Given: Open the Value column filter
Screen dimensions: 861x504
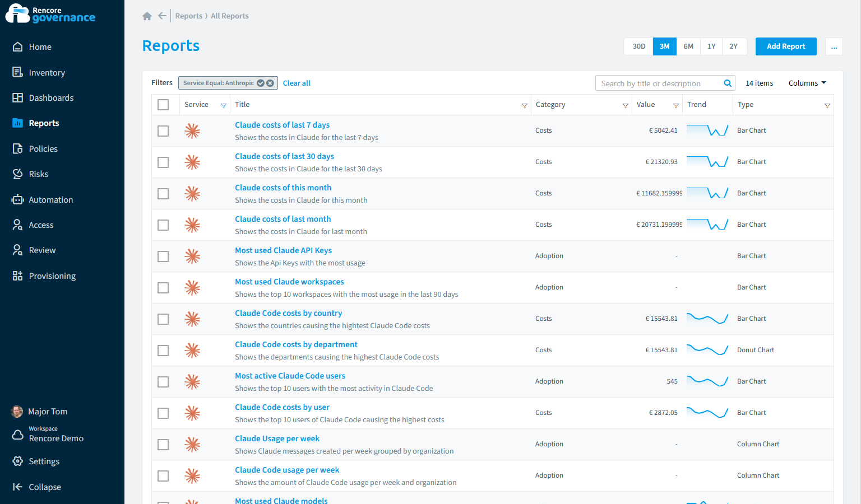Looking at the screenshot, I should [676, 105].
